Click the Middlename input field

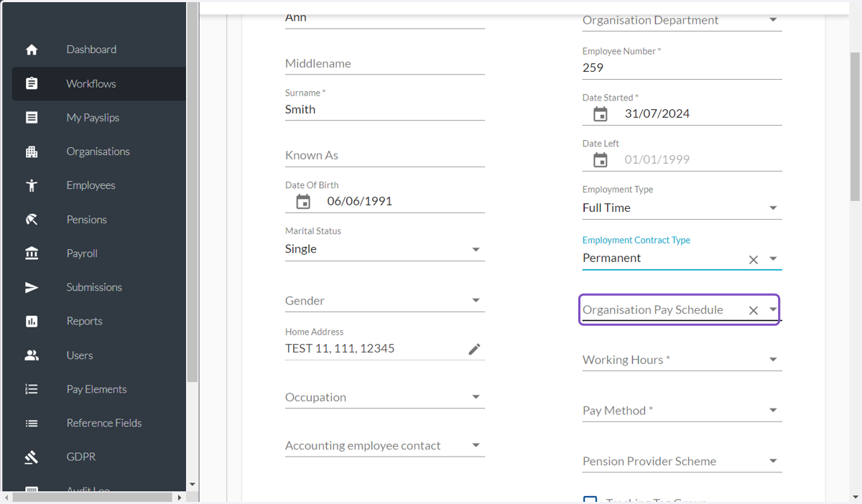[x=385, y=64]
